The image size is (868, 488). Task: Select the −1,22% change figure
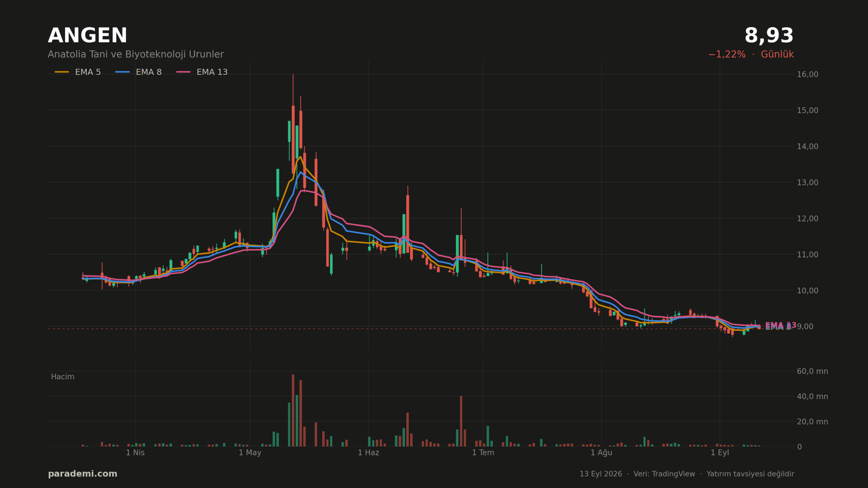point(726,55)
